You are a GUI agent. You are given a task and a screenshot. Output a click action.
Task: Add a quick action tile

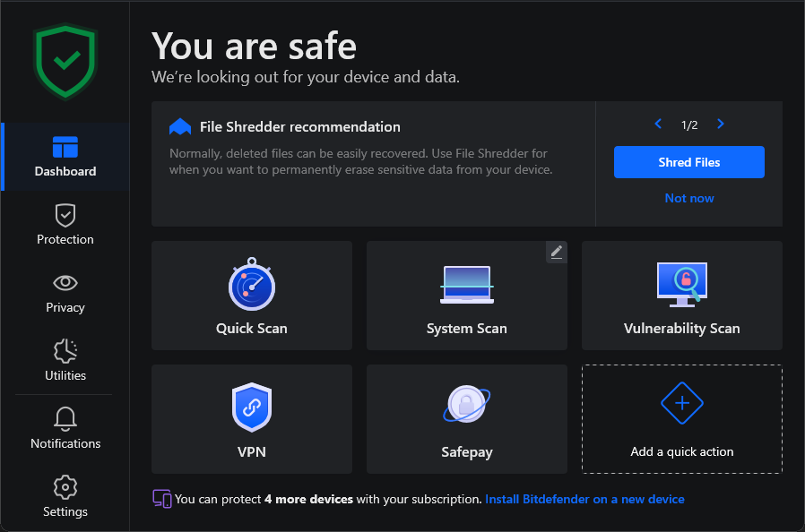tap(682, 419)
